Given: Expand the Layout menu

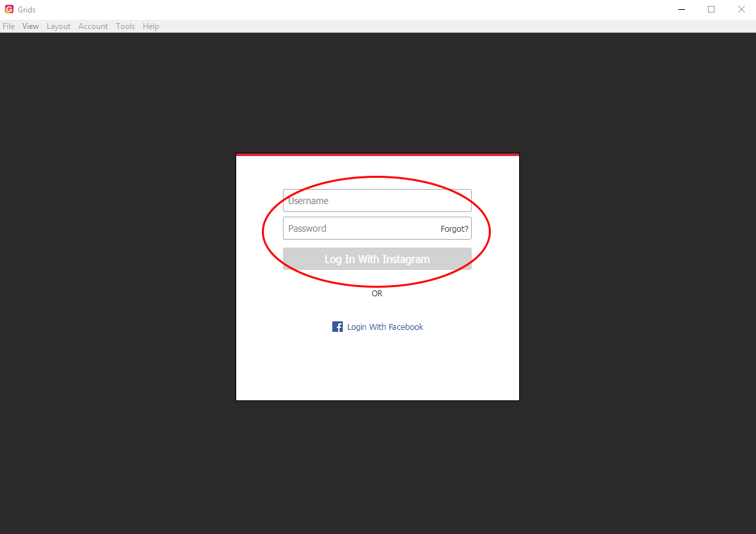Looking at the screenshot, I should click(59, 26).
